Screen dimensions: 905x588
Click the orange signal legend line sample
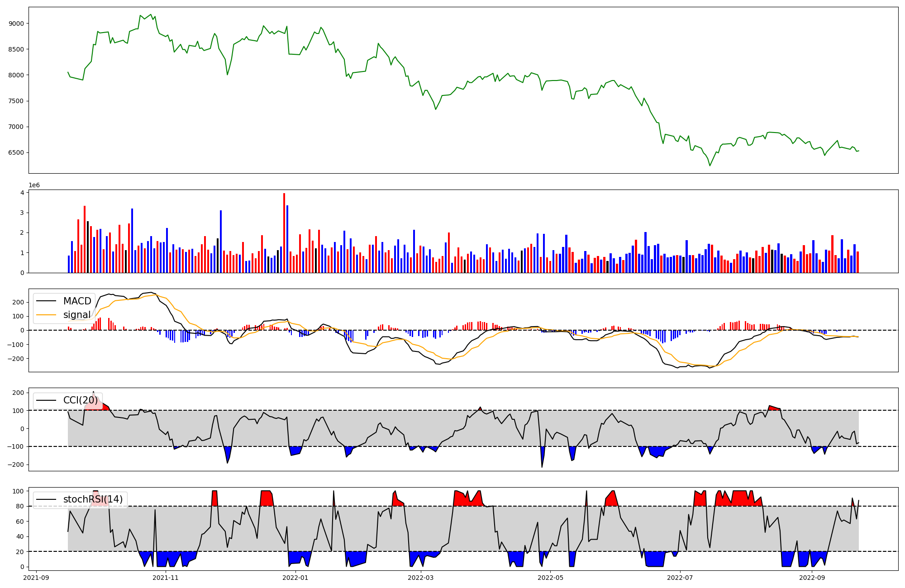click(x=46, y=315)
